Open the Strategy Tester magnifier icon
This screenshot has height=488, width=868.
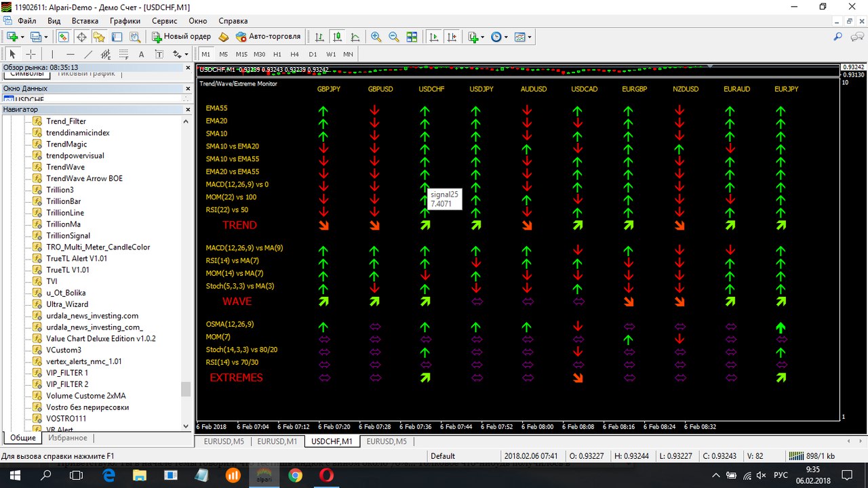click(135, 37)
